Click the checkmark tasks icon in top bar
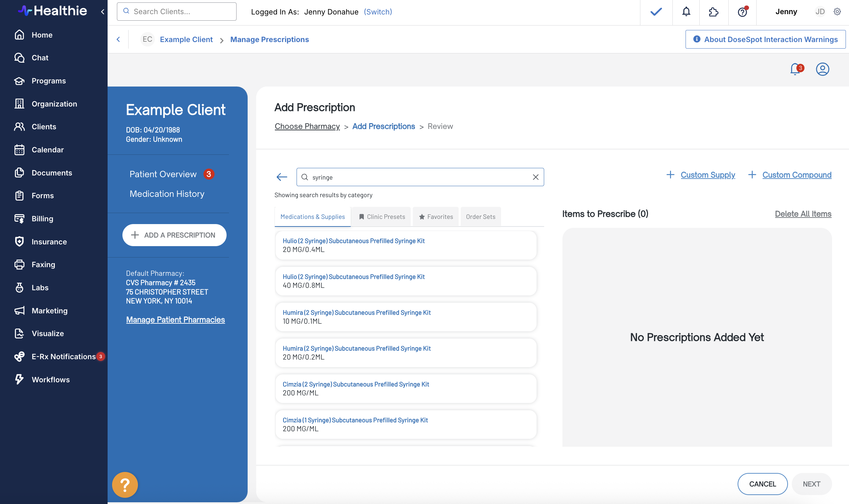Image resolution: width=849 pixels, height=504 pixels. coord(656,12)
